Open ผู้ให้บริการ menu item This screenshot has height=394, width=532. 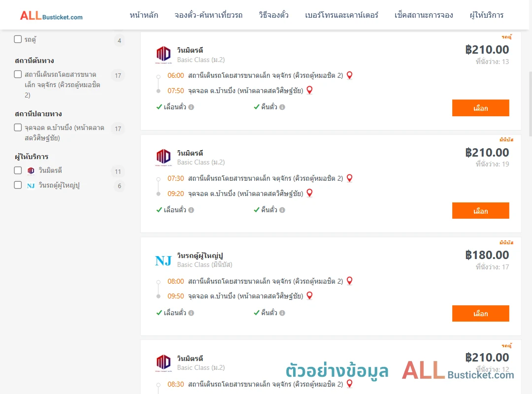pos(487,15)
